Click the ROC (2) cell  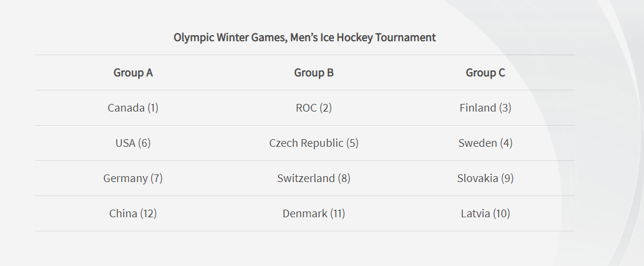pyautogui.click(x=314, y=107)
